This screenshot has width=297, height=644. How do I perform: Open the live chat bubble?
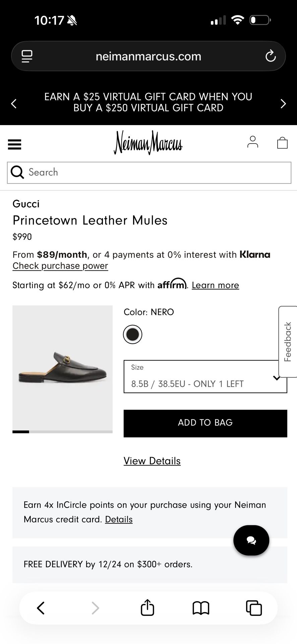(251, 540)
